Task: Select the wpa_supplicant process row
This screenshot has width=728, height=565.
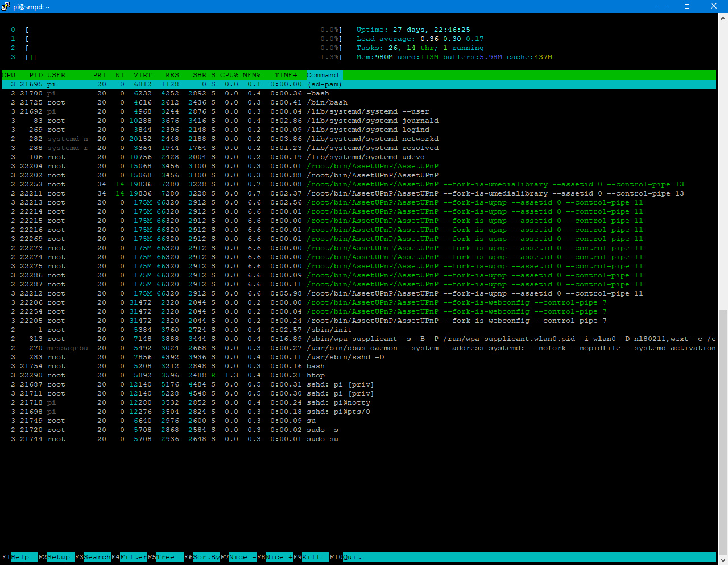Action: coord(359,339)
